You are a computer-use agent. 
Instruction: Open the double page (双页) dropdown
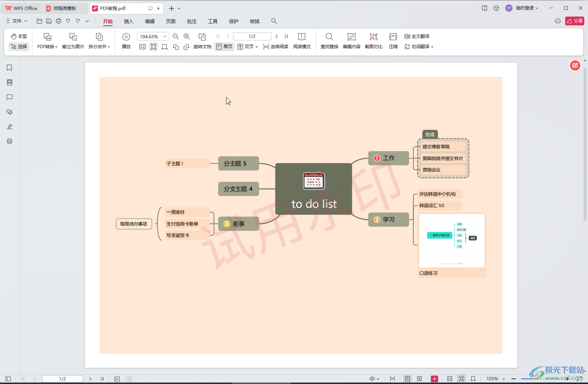[247, 46]
